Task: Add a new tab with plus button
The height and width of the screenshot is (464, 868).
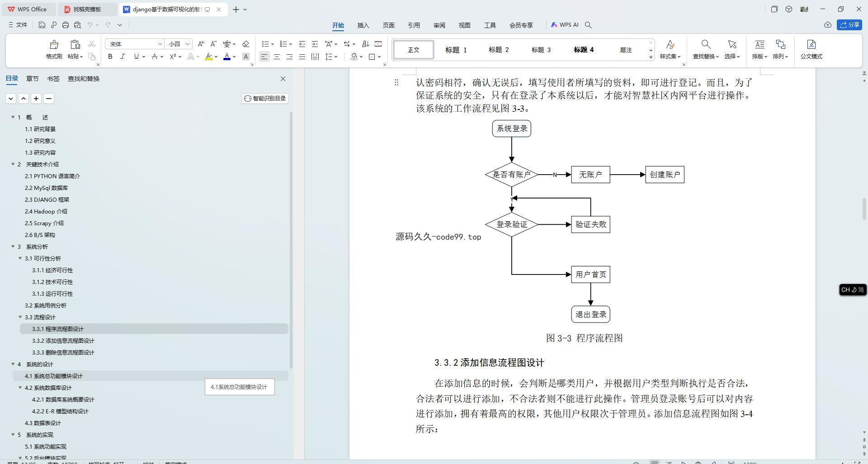Action: (236, 9)
